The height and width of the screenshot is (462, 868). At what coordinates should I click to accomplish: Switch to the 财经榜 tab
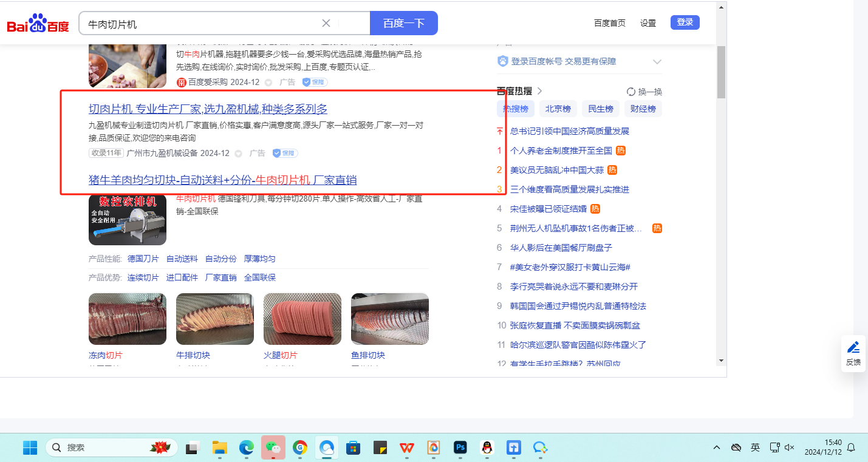pyautogui.click(x=643, y=109)
